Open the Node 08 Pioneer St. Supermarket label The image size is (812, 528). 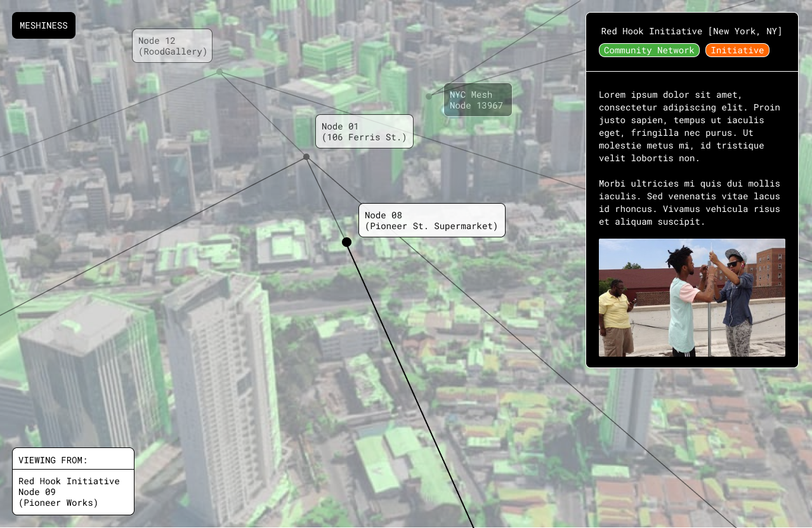431,220
